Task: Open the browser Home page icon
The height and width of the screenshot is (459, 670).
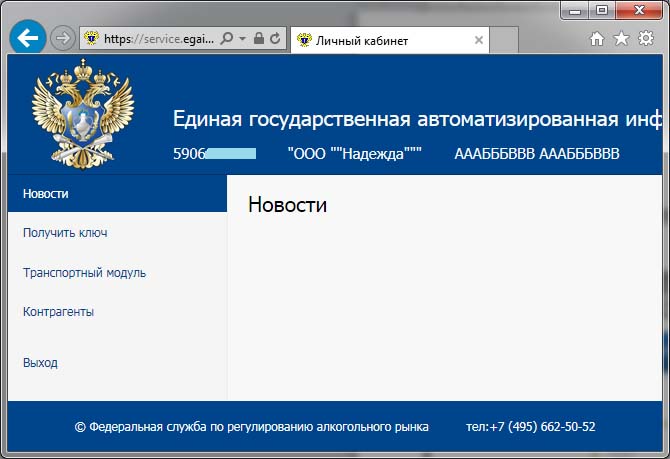Action: click(x=597, y=39)
